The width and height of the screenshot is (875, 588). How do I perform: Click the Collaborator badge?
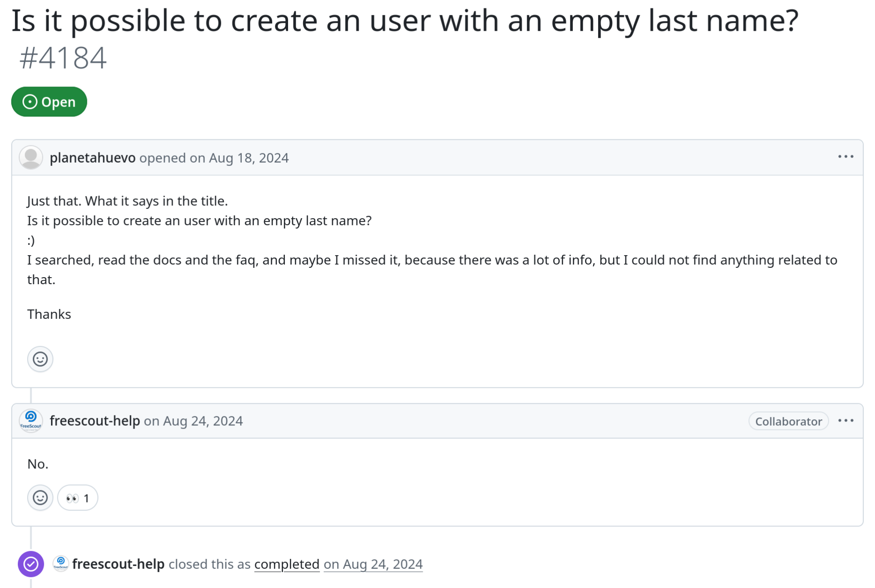click(788, 421)
